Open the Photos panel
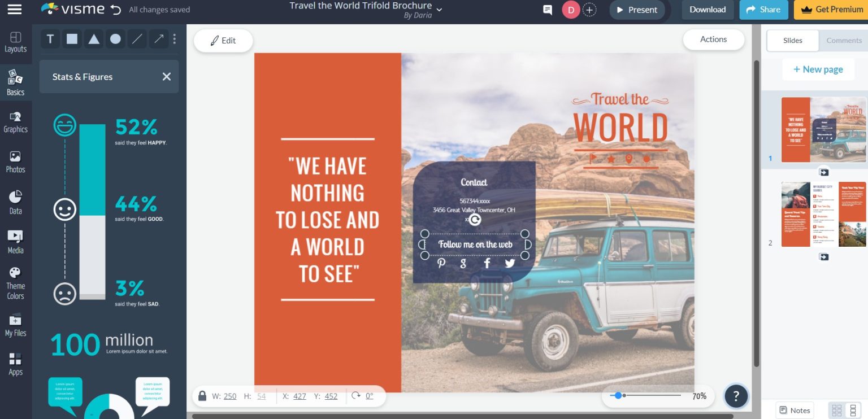 point(16,161)
